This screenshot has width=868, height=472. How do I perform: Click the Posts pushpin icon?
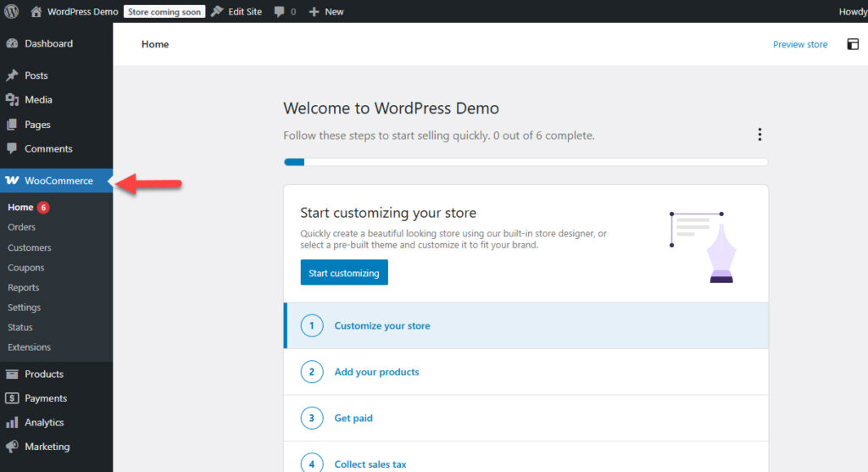click(12, 75)
